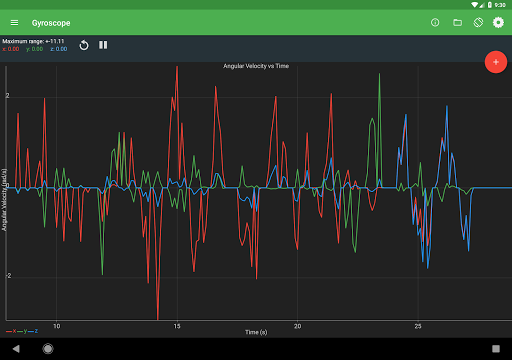Tap the screen rotation icon
Image resolution: width=512 pixels, height=360 pixels.
pos(478,23)
